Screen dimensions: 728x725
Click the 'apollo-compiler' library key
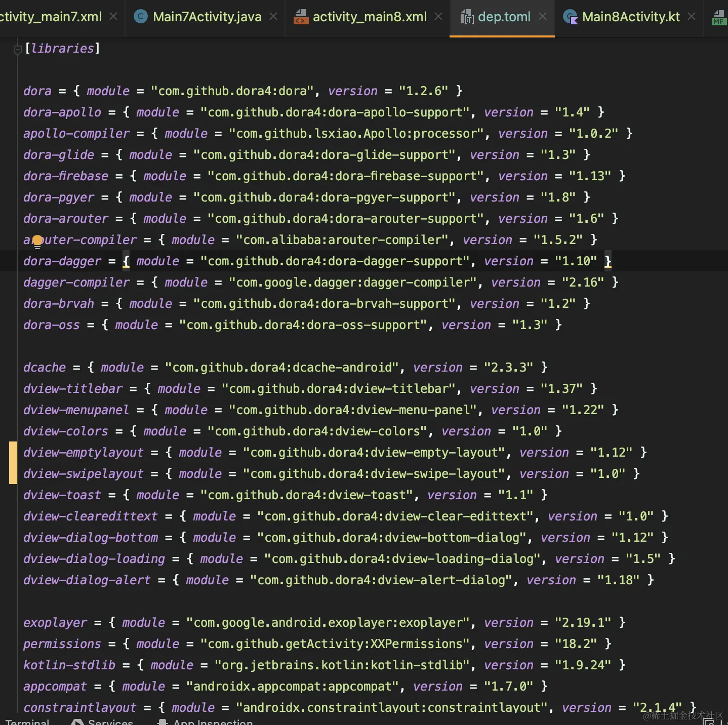[76, 134]
